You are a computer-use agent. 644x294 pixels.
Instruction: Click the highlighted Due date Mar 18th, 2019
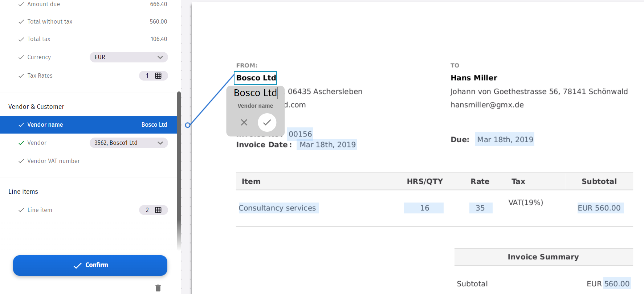505,139
